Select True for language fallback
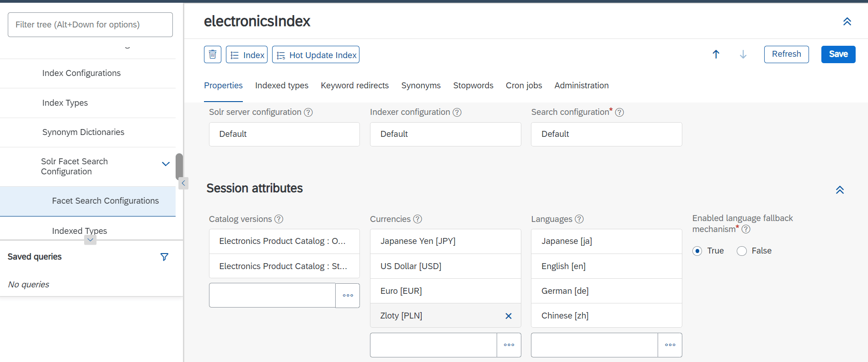This screenshot has height=362, width=868. click(x=697, y=251)
